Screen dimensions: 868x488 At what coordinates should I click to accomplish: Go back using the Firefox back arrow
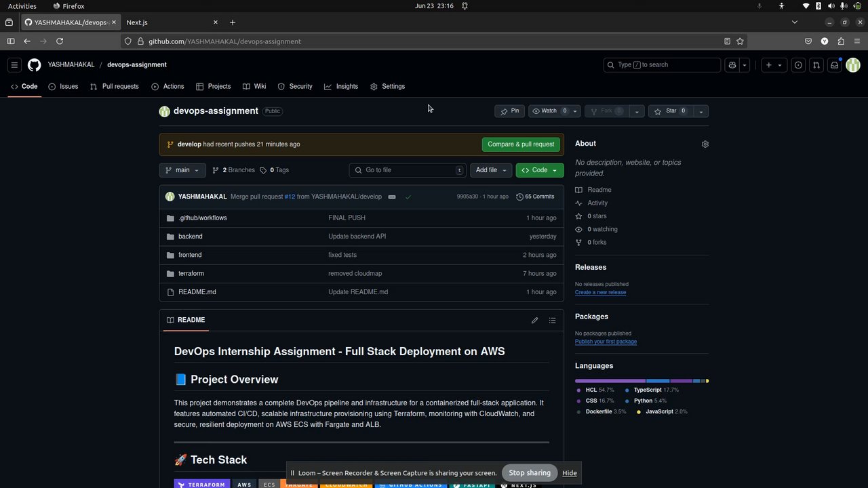click(27, 41)
